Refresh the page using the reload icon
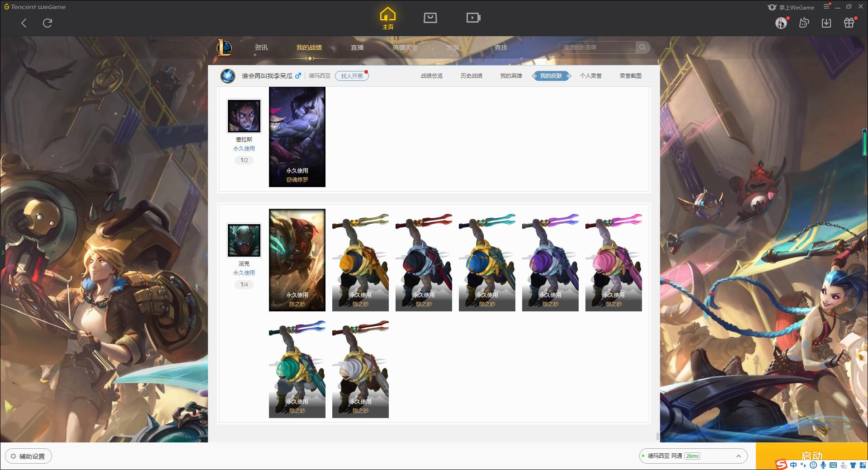The image size is (868, 470). (x=47, y=23)
